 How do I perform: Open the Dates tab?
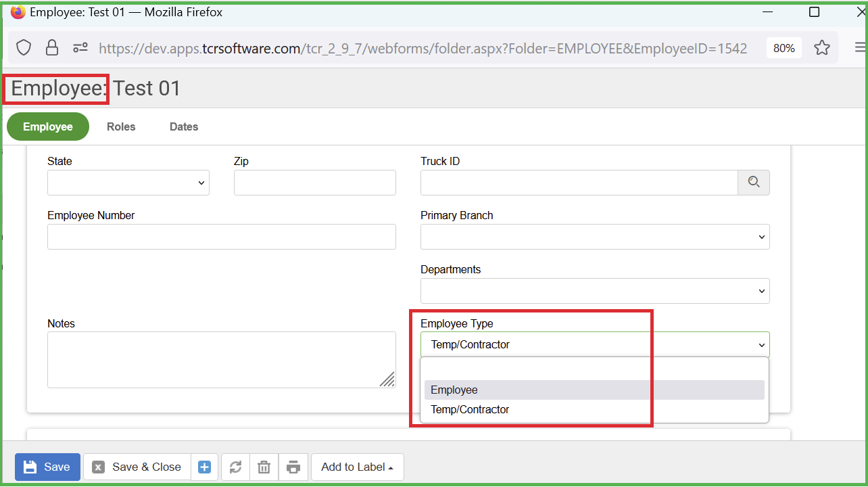[184, 126]
